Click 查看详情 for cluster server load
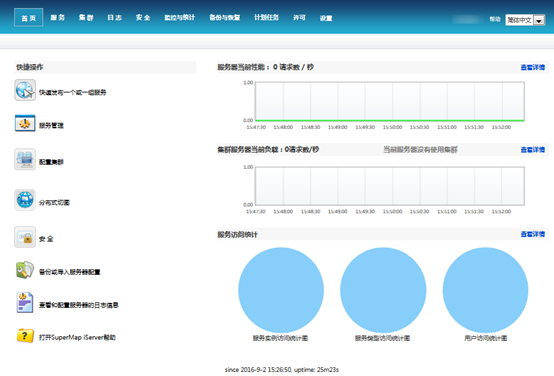Viewport: 554px width, 376px height. (533, 150)
